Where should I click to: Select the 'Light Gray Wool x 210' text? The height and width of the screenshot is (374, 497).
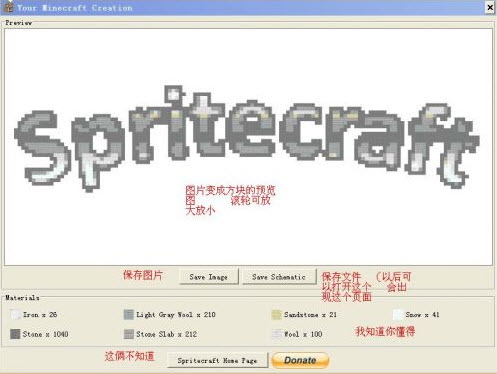(x=176, y=314)
